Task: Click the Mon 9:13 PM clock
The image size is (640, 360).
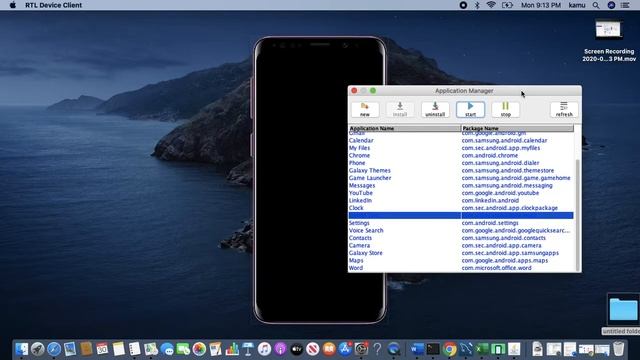Action: tap(541, 5)
